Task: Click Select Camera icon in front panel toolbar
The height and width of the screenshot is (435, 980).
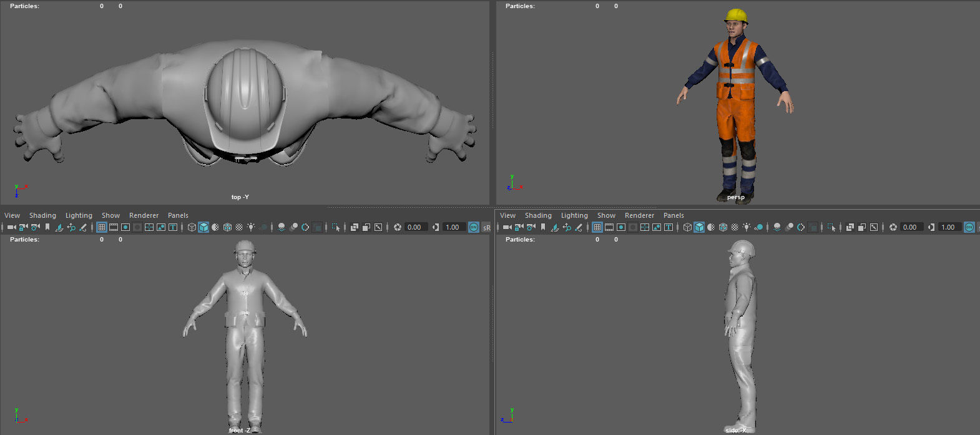Action: pos(11,227)
